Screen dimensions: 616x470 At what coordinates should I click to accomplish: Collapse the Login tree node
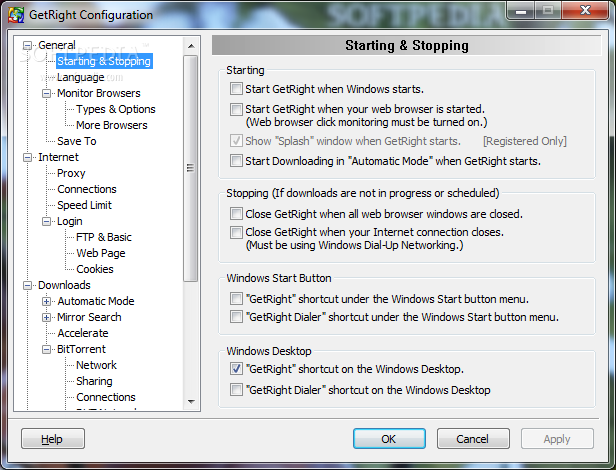click(46, 222)
